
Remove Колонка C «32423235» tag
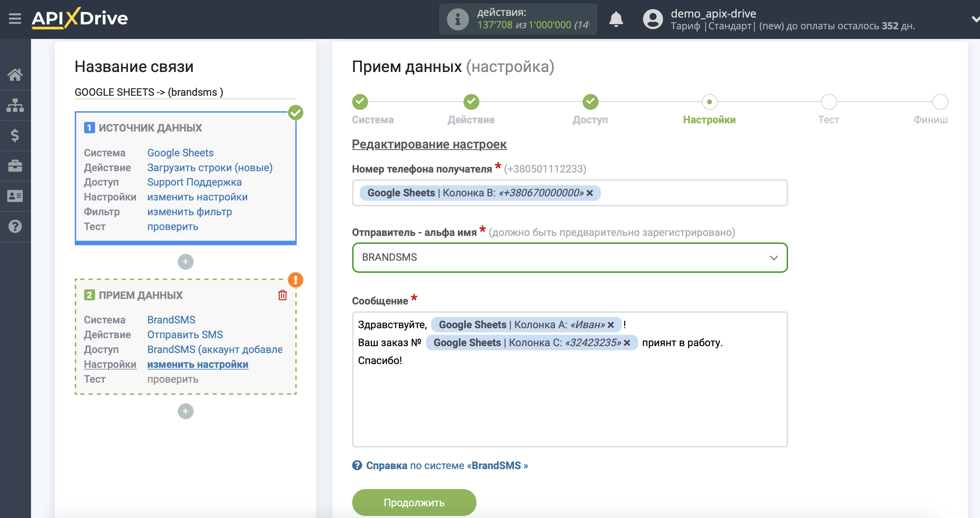point(627,343)
